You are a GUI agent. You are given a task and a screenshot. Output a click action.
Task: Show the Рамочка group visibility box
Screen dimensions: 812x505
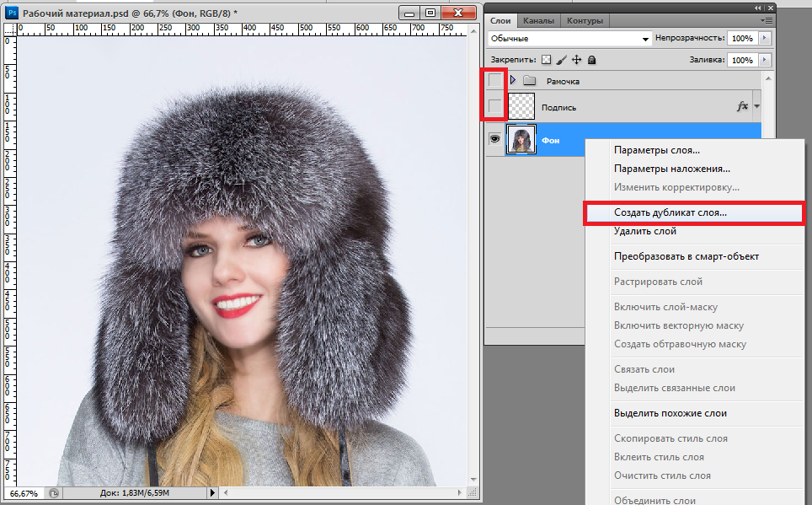[495, 81]
